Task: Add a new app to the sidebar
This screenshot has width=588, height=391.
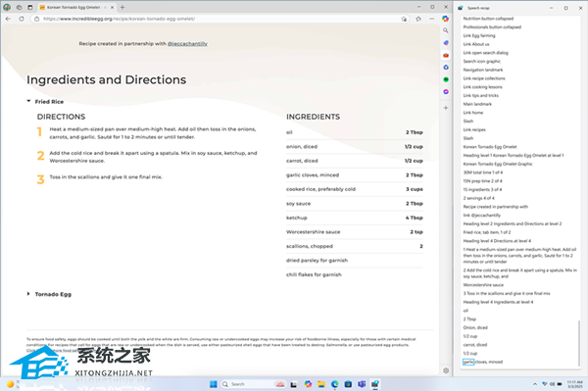Action: [446, 108]
